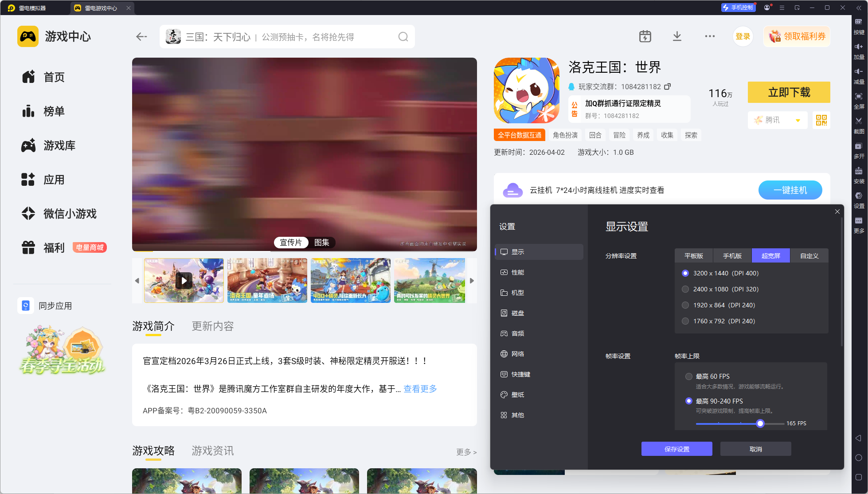Open the three-dots more menu
The image size is (868, 494).
coord(710,36)
